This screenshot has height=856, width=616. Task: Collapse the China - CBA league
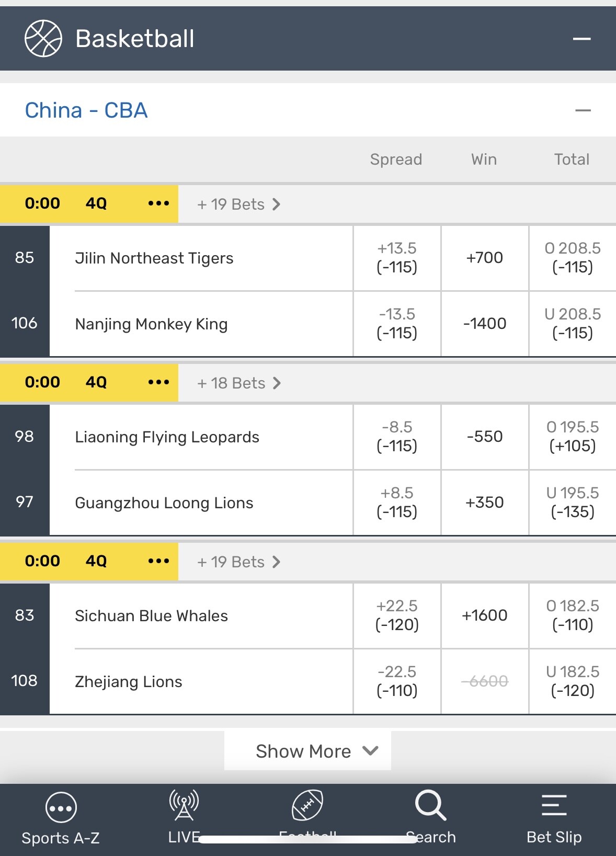point(583,110)
